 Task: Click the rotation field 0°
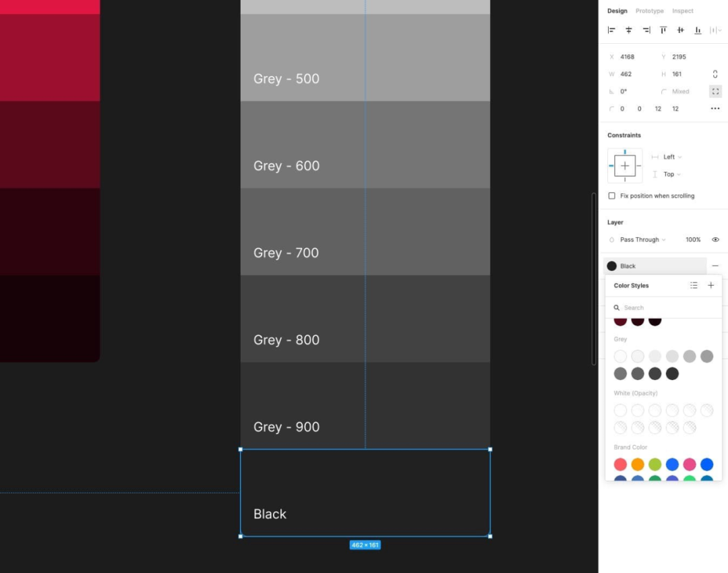point(624,92)
